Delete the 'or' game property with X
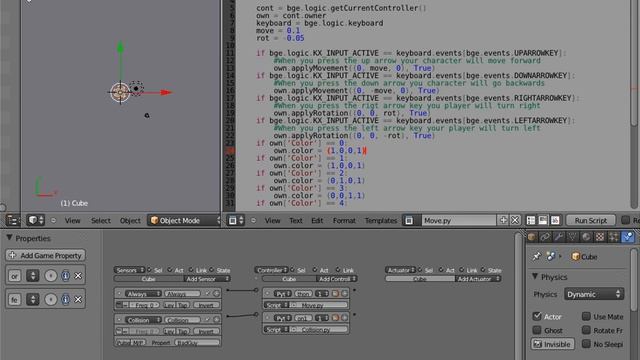The width and height of the screenshot is (640, 360). [78, 276]
